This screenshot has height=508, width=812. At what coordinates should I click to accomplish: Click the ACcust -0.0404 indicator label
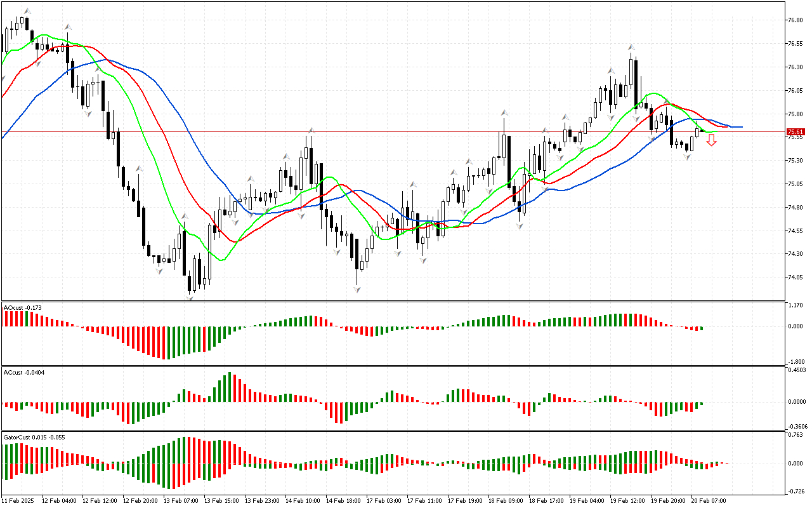click(25, 372)
